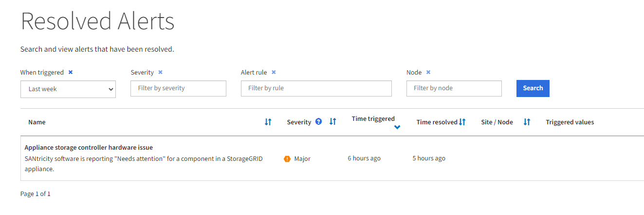Sort by Time resolved using its arrows
644x215 pixels.
pos(462,122)
